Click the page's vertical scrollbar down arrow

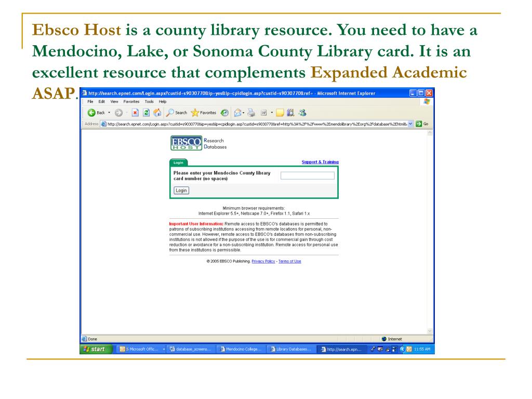pyautogui.click(x=430, y=331)
